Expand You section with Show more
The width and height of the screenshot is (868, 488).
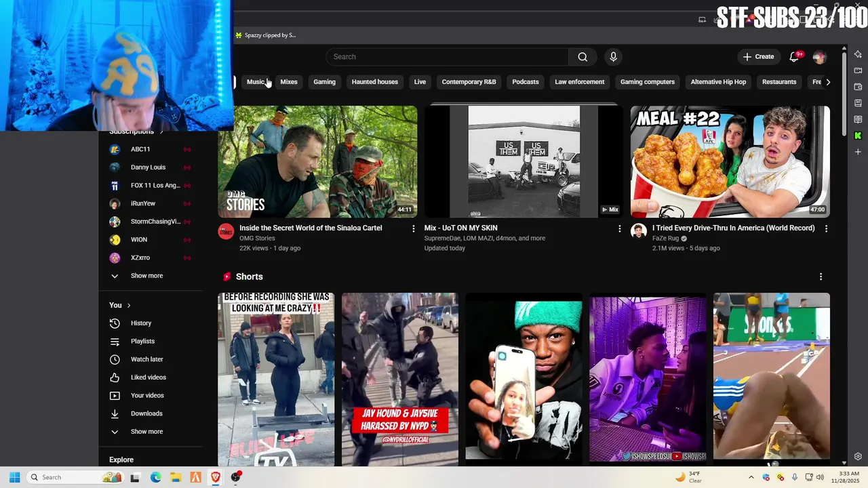[151, 432]
